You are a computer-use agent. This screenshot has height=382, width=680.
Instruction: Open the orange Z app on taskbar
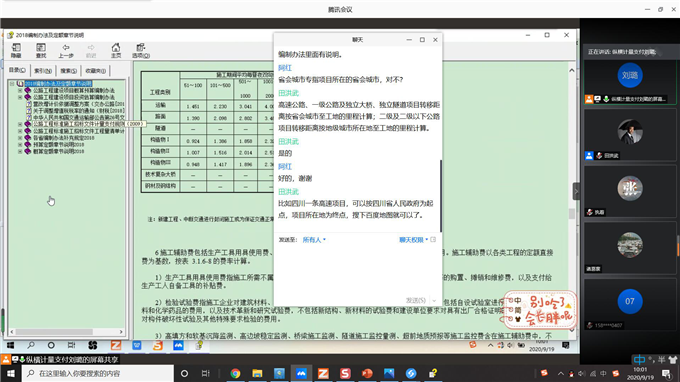323,373
